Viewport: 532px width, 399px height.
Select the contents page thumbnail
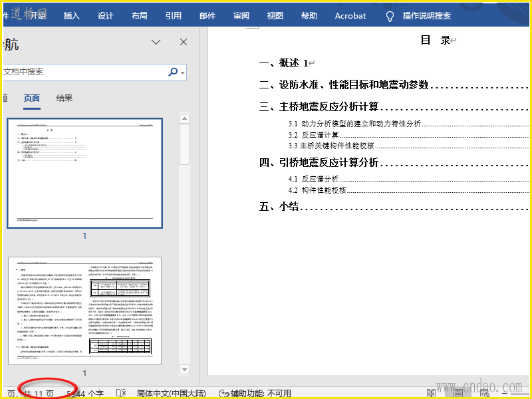85,173
